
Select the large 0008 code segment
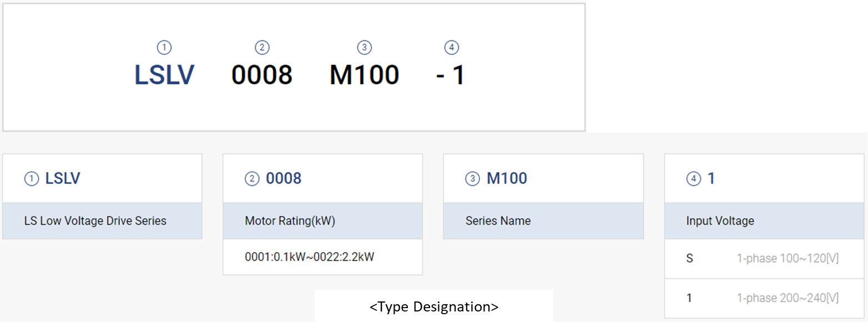point(262,75)
